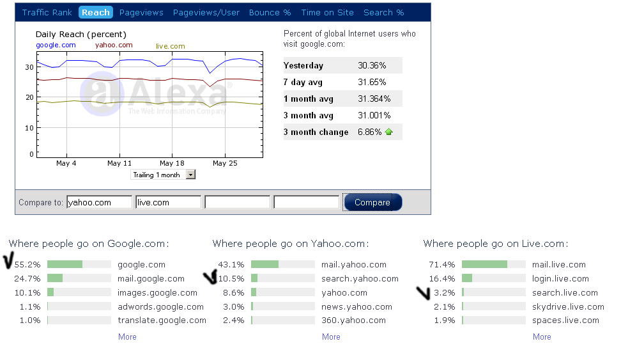The image size is (644, 348).
Task: Click the May 18 axis label
Action: (x=172, y=163)
